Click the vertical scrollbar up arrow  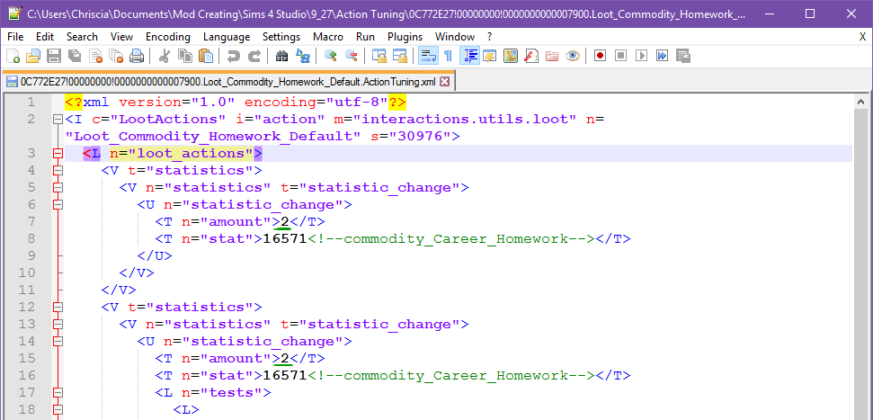[x=862, y=103]
